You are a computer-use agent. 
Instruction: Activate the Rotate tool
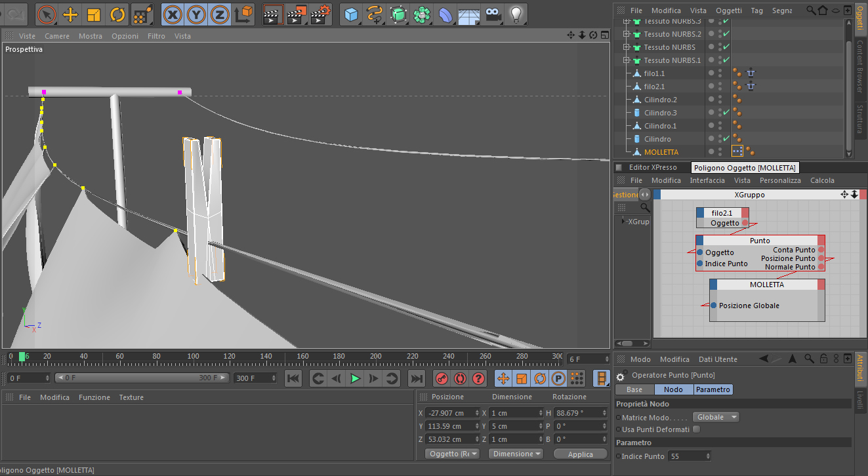pos(118,14)
